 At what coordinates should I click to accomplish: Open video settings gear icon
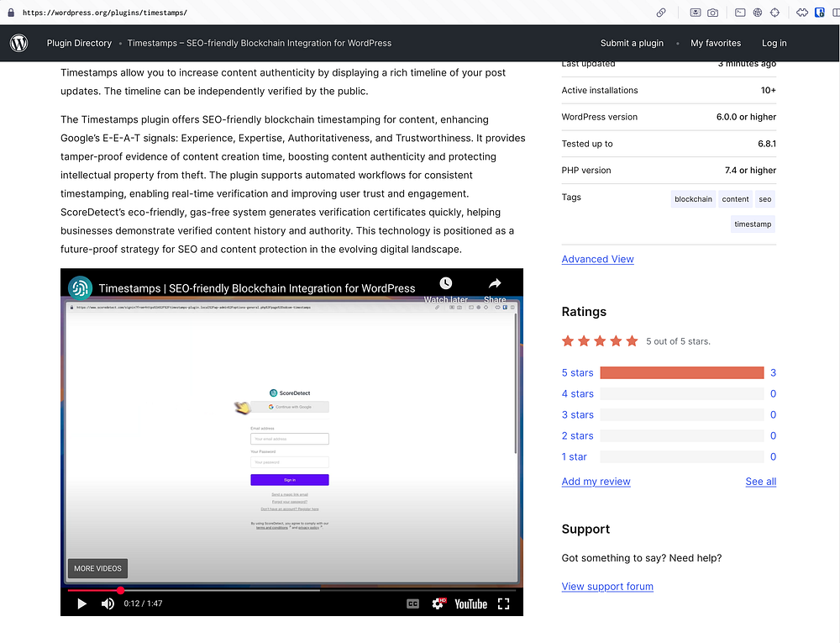pyautogui.click(x=438, y=603)
